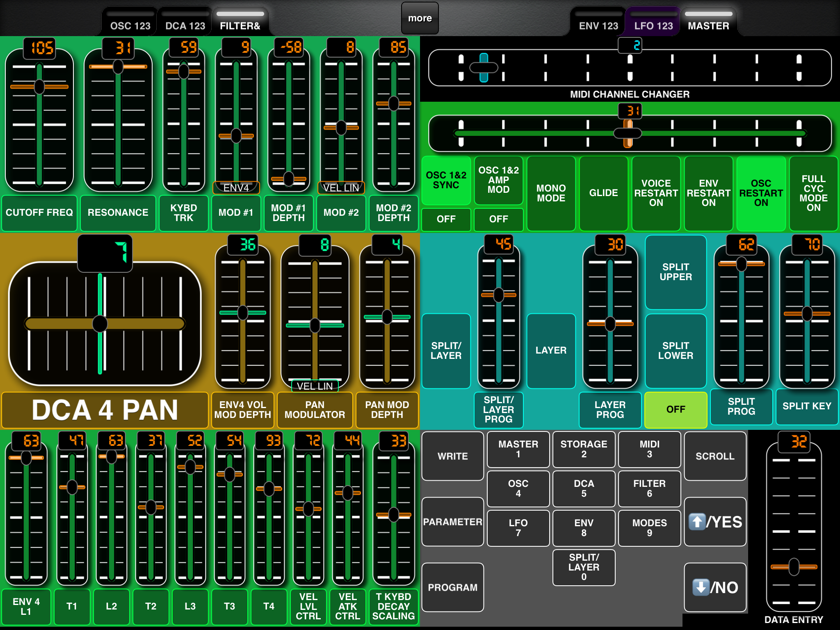Click the up arrow YES button

715,522
